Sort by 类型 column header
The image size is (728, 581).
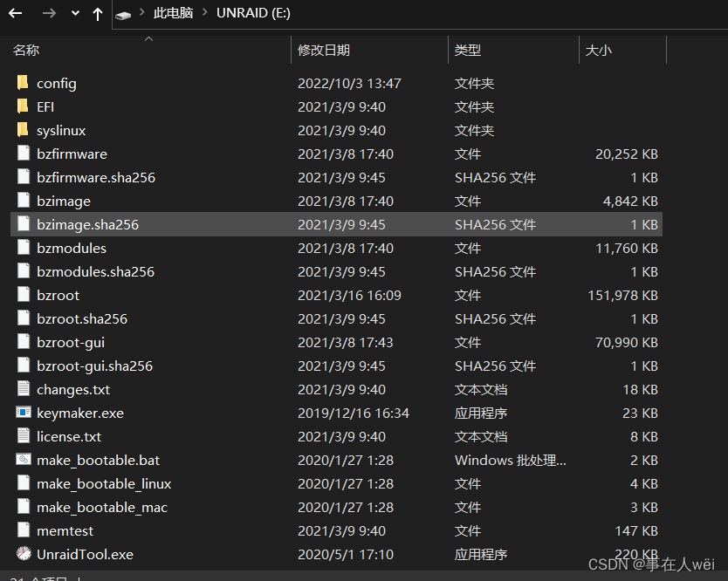(x=468, y=50)
